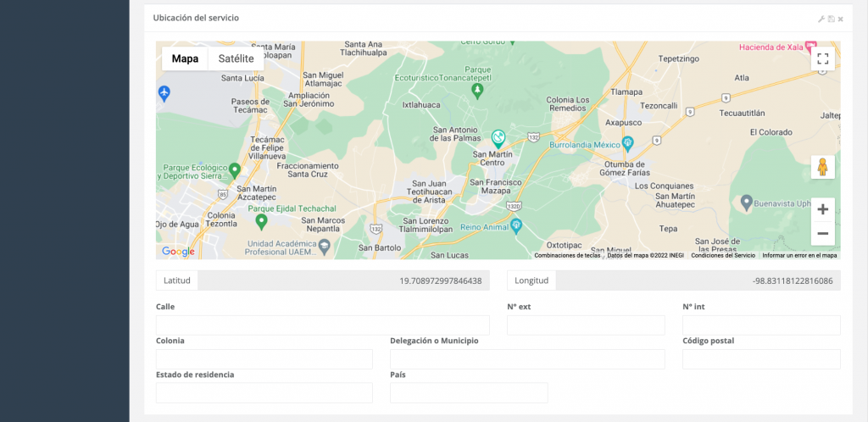The width and height of the screenshot is (868, 422).
Task: Click the San Francisco Mazapa label
Action: (x=495, y=186)
